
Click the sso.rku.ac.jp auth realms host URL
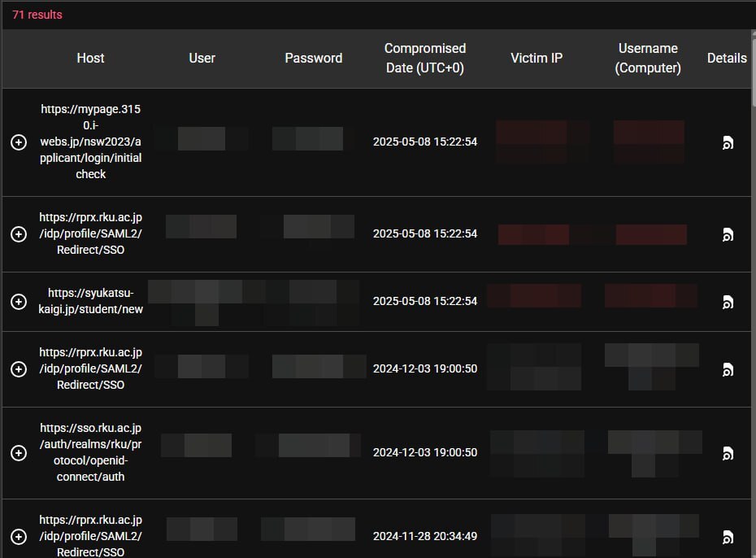(x=90, y=452)
